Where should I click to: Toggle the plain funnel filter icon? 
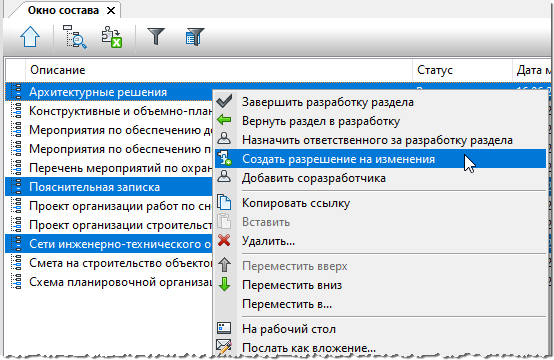click(156, 36)
